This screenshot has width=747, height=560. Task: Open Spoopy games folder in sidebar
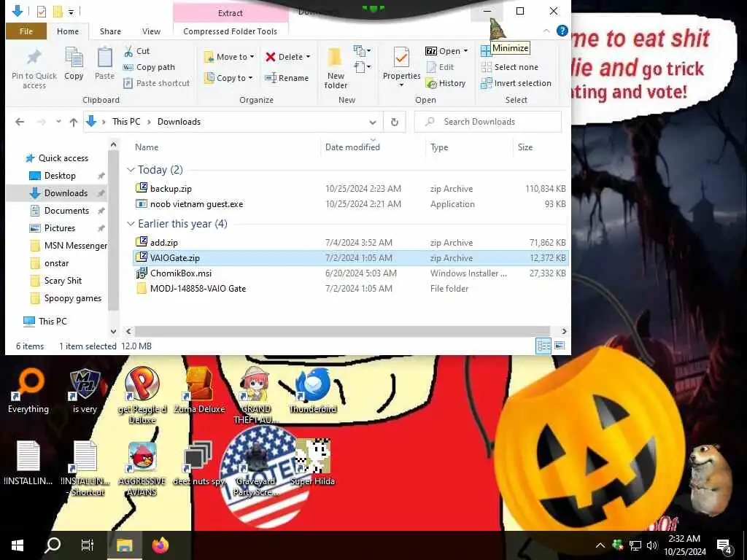click(72, 298)
